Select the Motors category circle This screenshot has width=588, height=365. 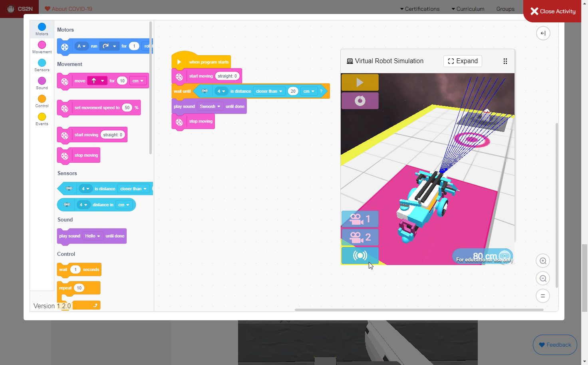pyautogui.click(x=42, y=27)
